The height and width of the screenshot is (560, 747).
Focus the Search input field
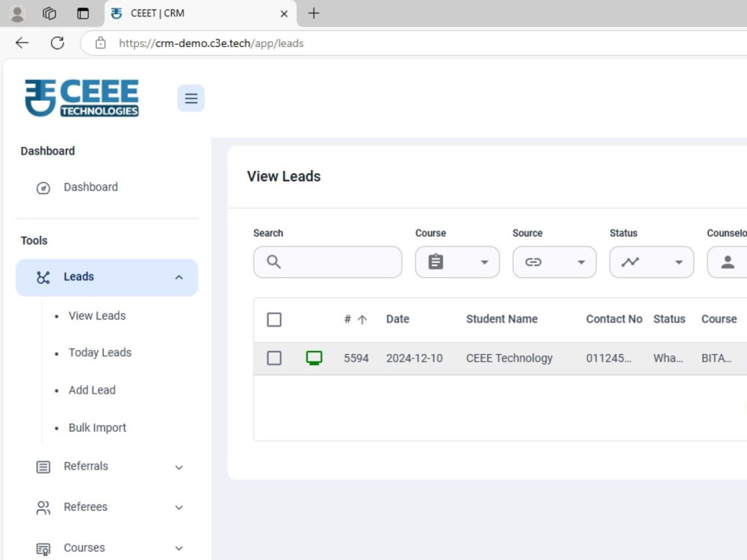pos(328,262)
